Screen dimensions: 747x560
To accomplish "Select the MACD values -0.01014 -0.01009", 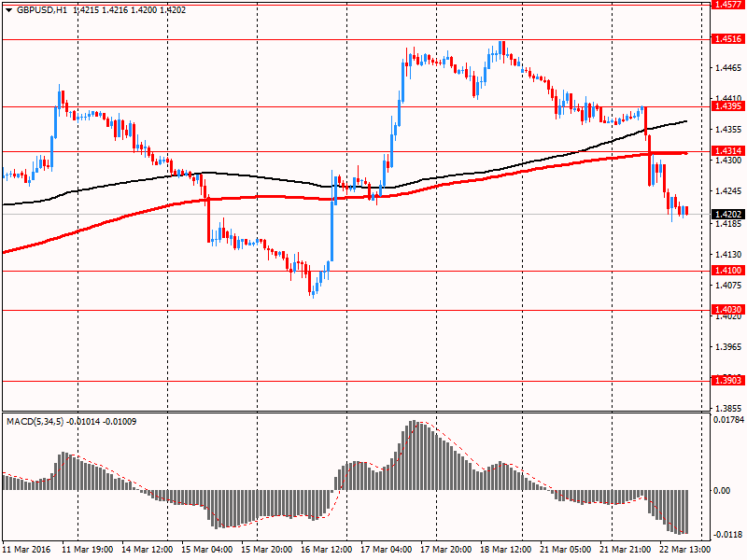I will click(102, 422).
